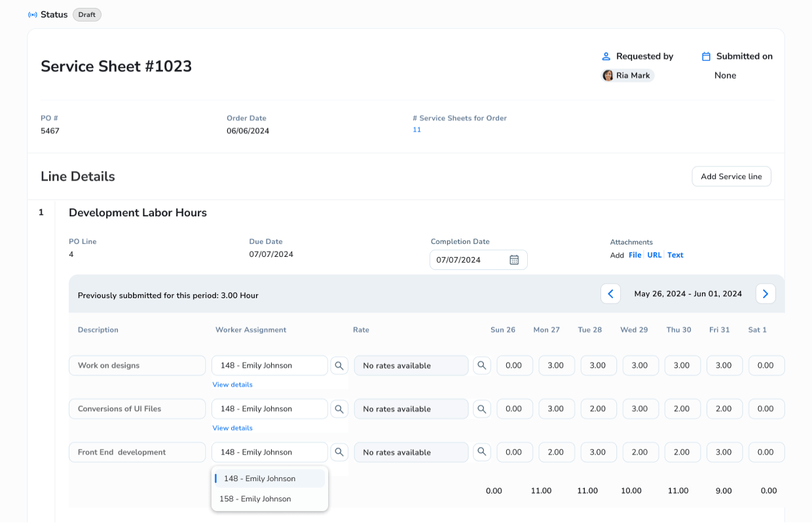This screenshot has height=523, width=812.
Task: Edit the Work on designs description field
Action: [138, 366]
